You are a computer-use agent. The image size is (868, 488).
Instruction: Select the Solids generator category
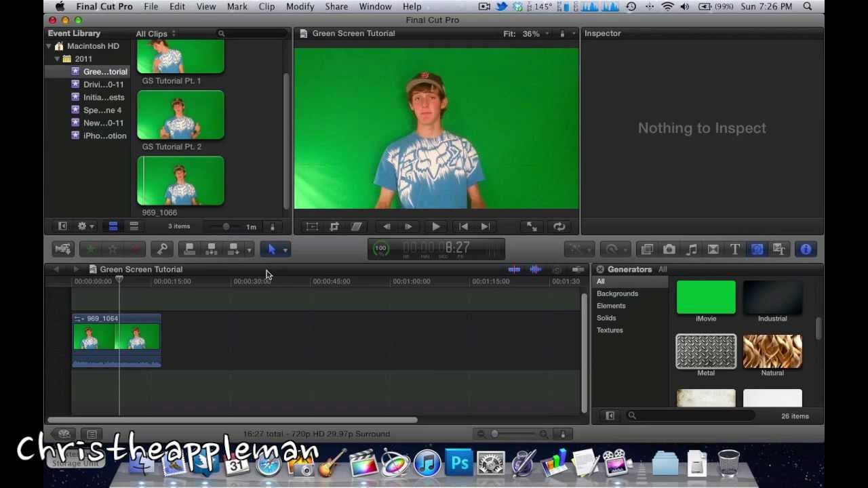click(x=606, y=319)
